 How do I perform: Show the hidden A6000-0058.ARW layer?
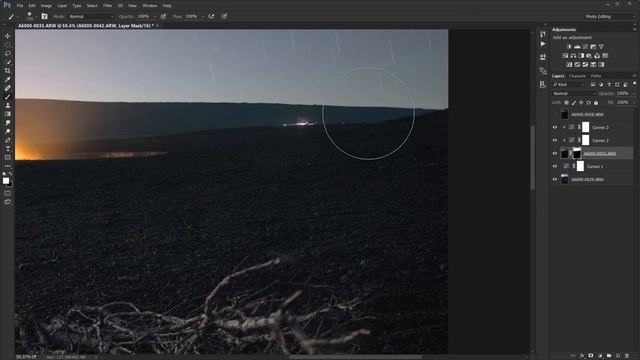click(x=555, y=114)
